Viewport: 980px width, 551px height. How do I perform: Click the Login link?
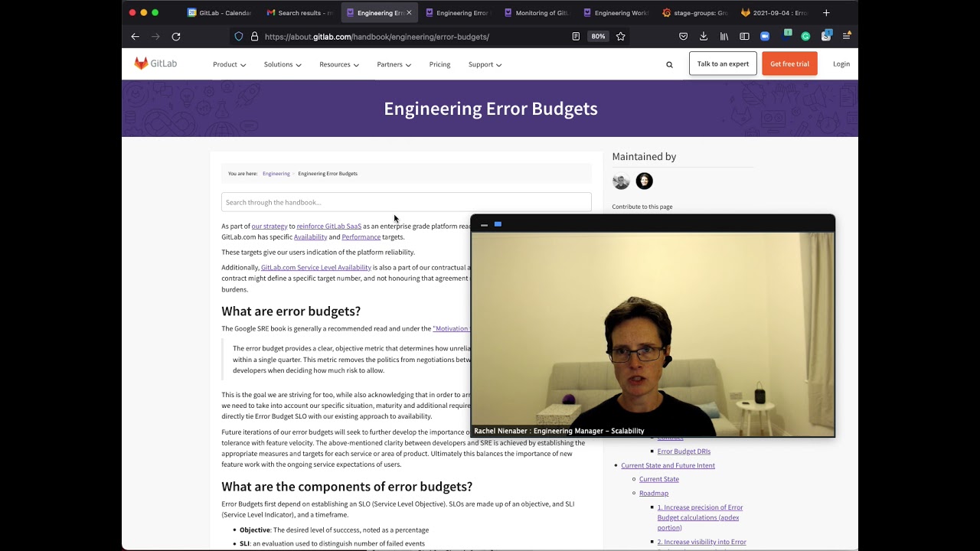point(841,64)
